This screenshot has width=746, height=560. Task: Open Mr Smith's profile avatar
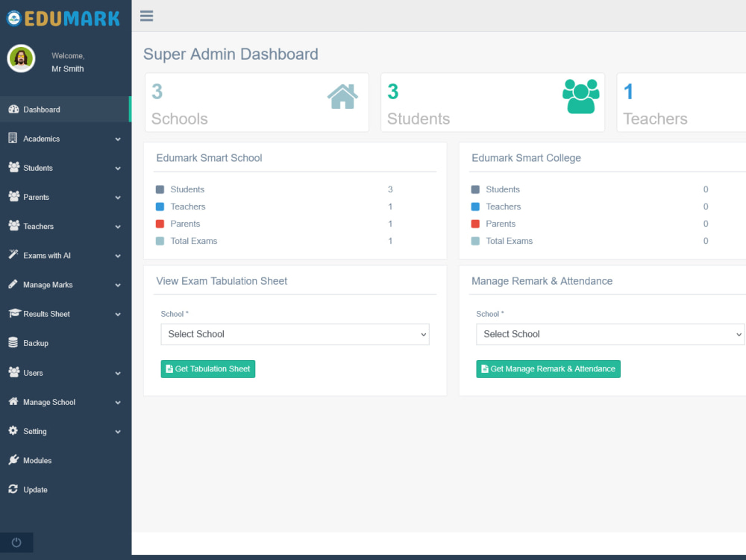pyautogui.click(x=21, y=58)
